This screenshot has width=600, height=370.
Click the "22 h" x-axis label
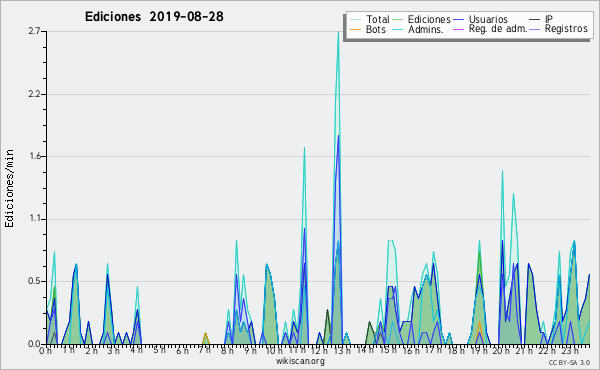click(546, 351)
